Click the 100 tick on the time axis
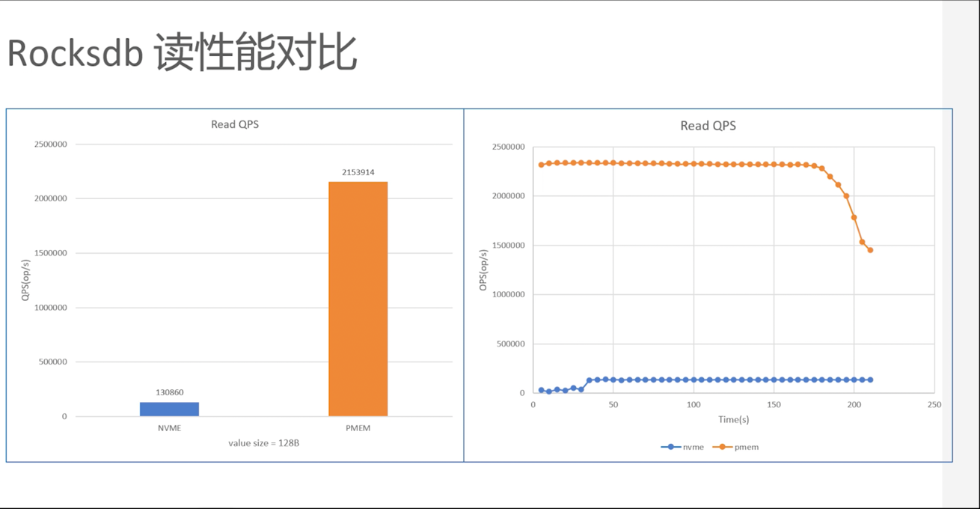Screen dimensions: 980x509 point(693,404)
